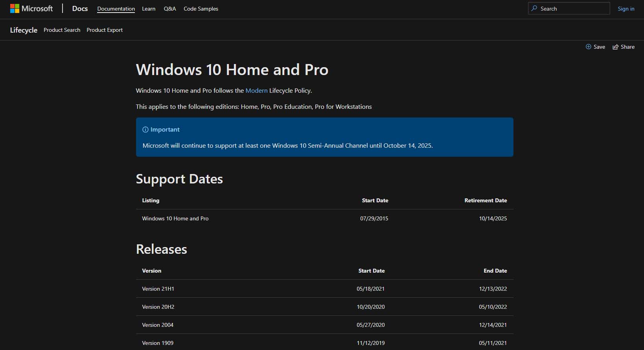Select the Version 1909 row label
644x350 pixels.
click(158, 343)
